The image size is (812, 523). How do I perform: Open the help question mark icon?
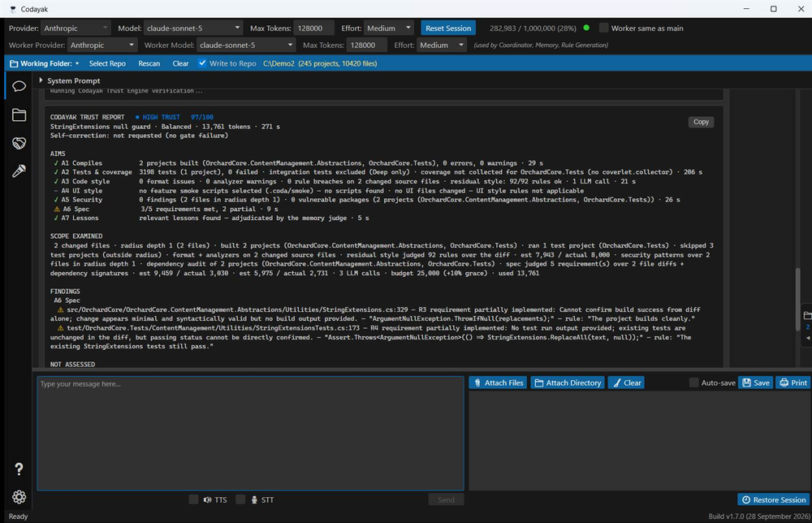19,469
